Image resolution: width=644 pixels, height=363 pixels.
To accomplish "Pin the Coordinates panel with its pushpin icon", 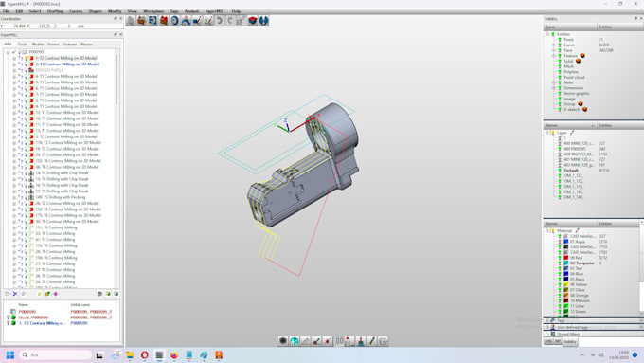I will click(x=116, y=19).
